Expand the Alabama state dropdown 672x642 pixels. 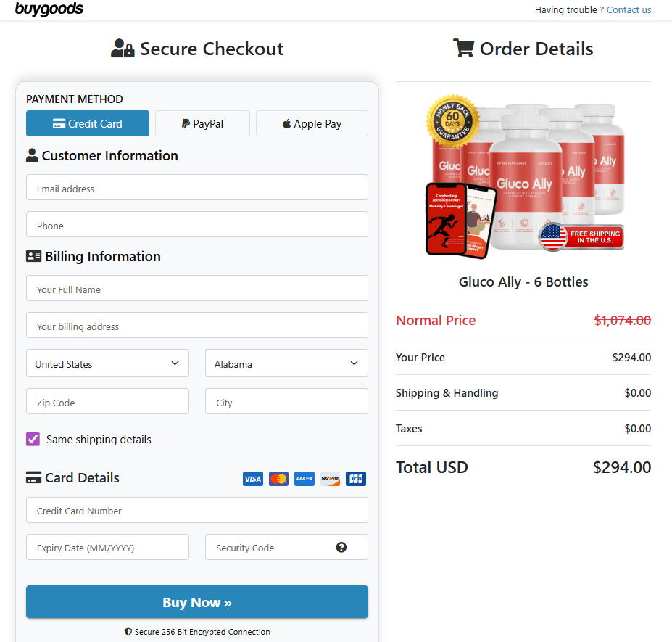(286, 363)
